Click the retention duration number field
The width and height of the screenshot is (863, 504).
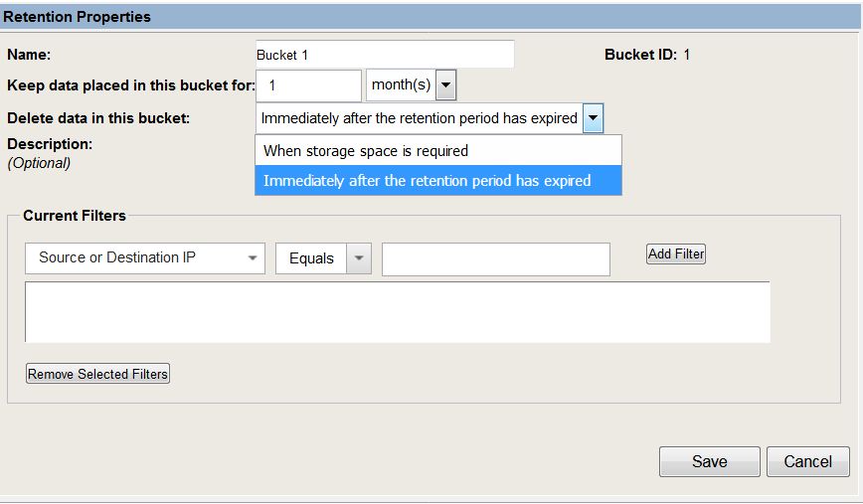point(309,85)
